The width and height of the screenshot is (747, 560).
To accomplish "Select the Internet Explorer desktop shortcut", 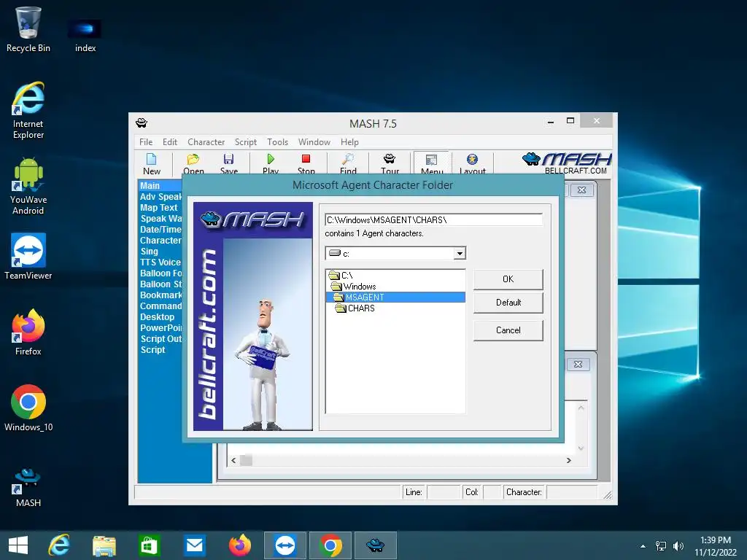I will pos(28,111).
